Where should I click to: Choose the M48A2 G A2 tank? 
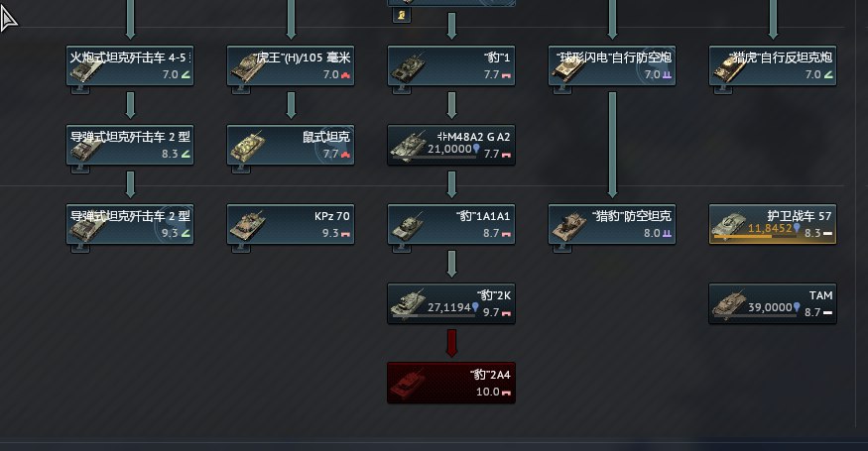[451, 145]
